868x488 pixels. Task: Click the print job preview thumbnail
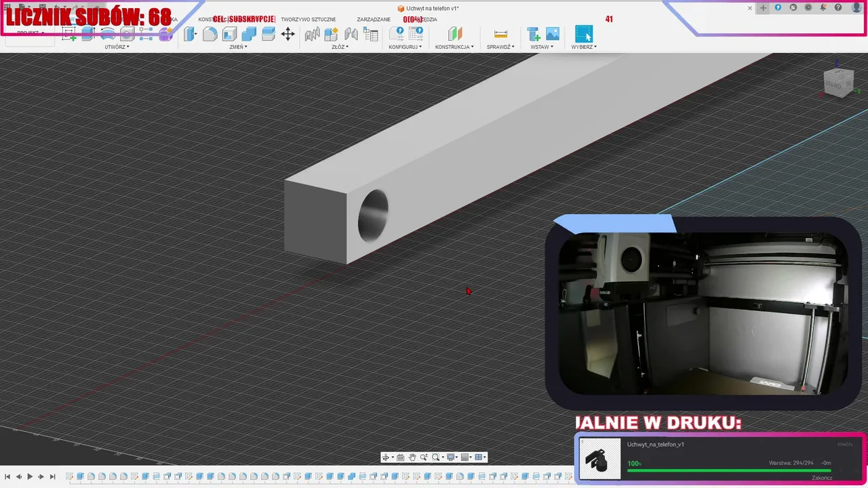coord(600,459)
